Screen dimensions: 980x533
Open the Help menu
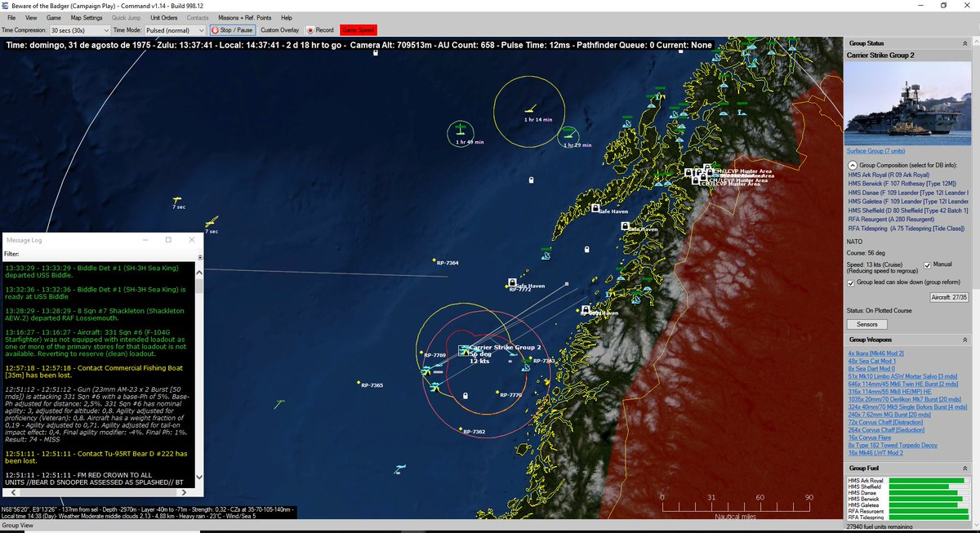point(287,17)
